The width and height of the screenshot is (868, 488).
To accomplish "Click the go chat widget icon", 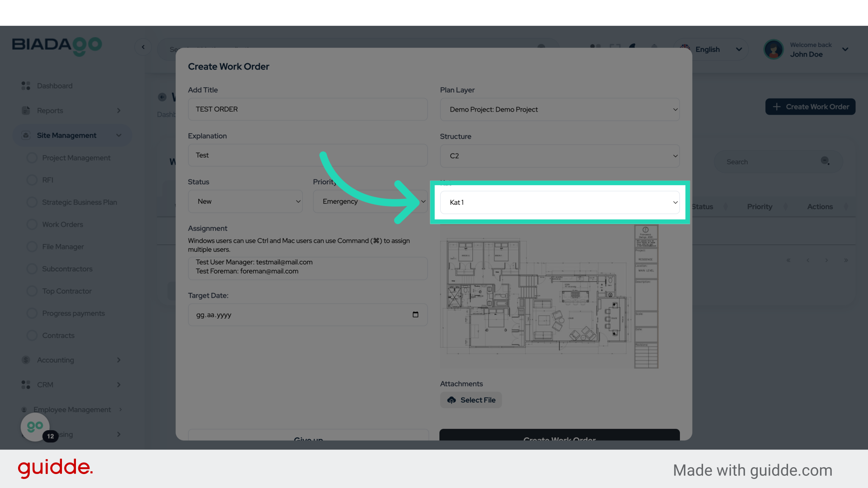I will (x=35, y=427).
